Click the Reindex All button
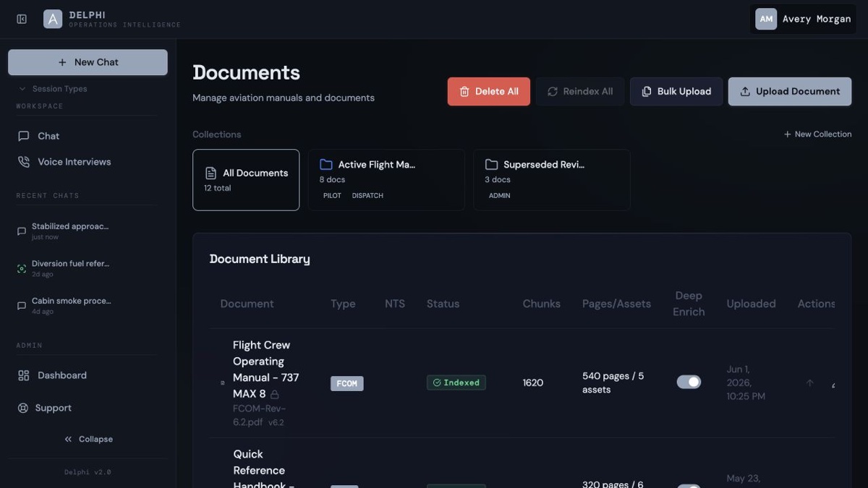The image size is (868, 488). [x=579, y=92]
